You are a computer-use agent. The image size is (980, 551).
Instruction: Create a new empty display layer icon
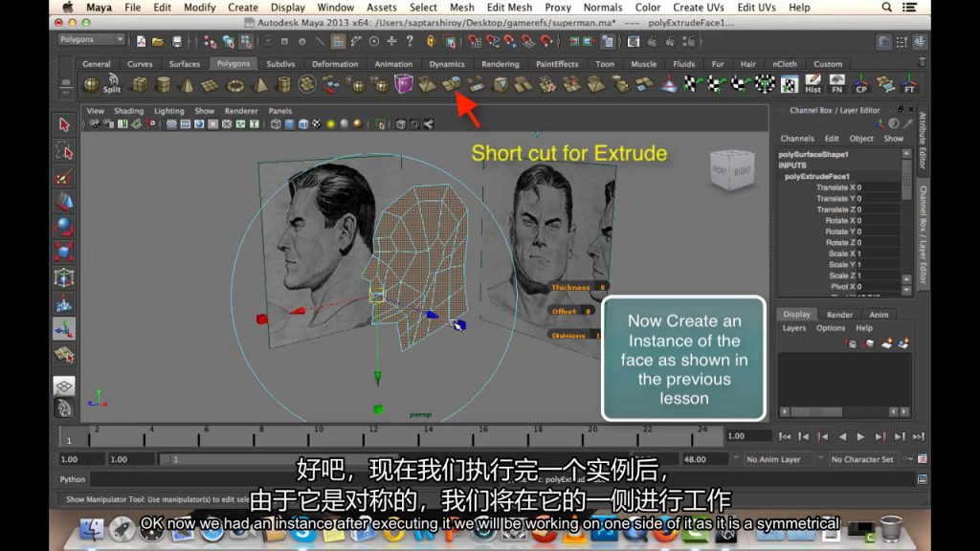coord(887,343)
